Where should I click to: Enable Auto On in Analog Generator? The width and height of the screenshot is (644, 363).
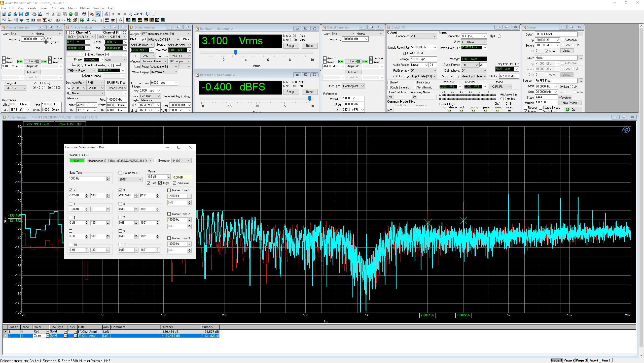(4, 58)
